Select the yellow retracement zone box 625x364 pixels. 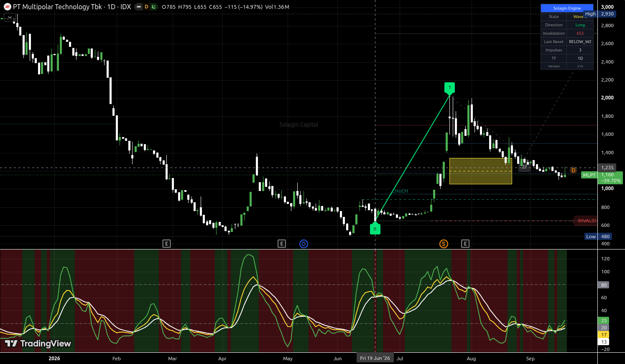[x=481, y=171]
